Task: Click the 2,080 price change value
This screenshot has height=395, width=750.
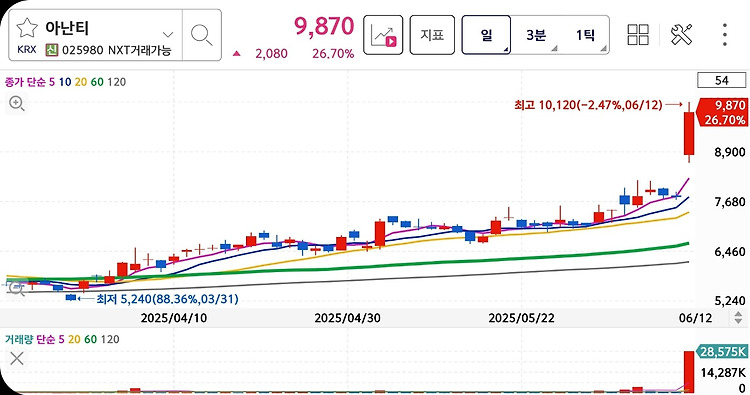Action: 271,54
